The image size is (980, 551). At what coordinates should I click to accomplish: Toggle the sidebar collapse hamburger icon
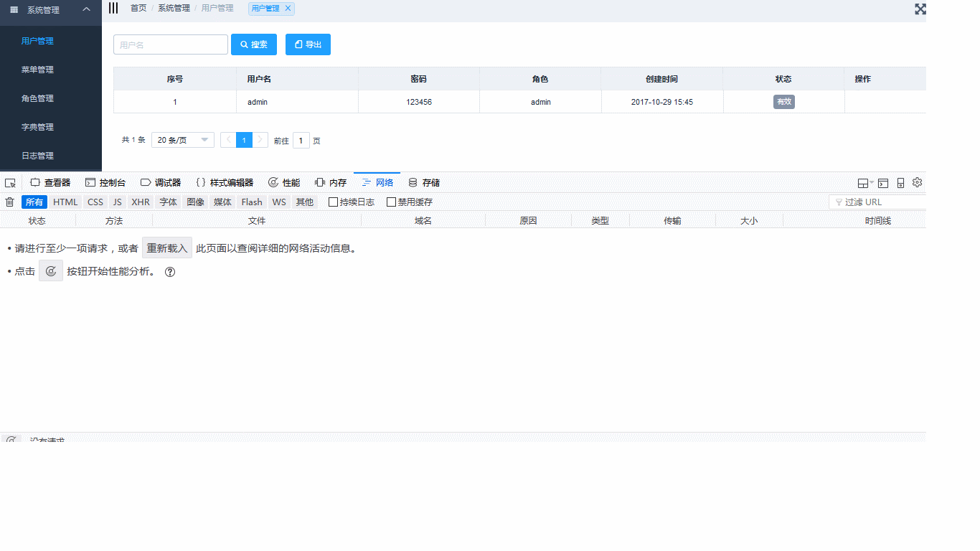coord(113,8)
